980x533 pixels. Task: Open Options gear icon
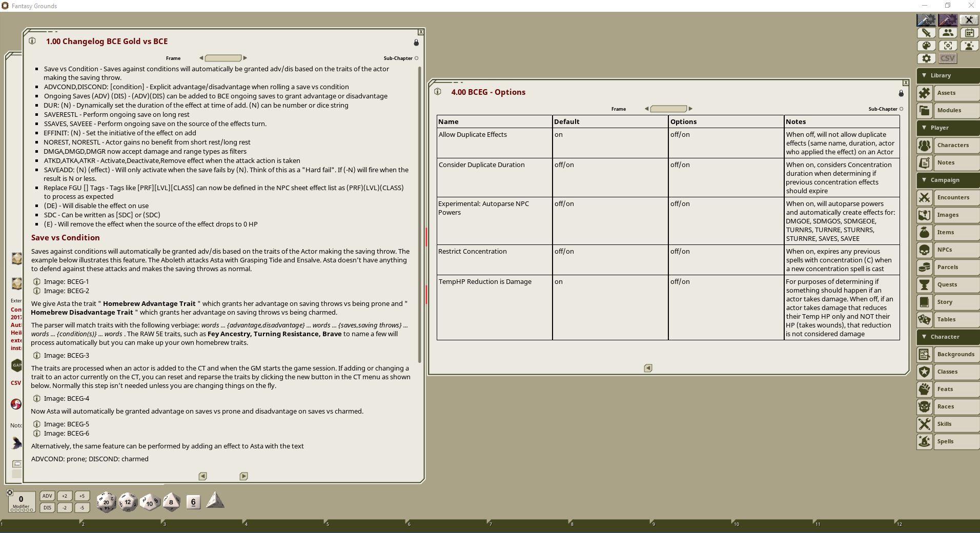(926, 58)
